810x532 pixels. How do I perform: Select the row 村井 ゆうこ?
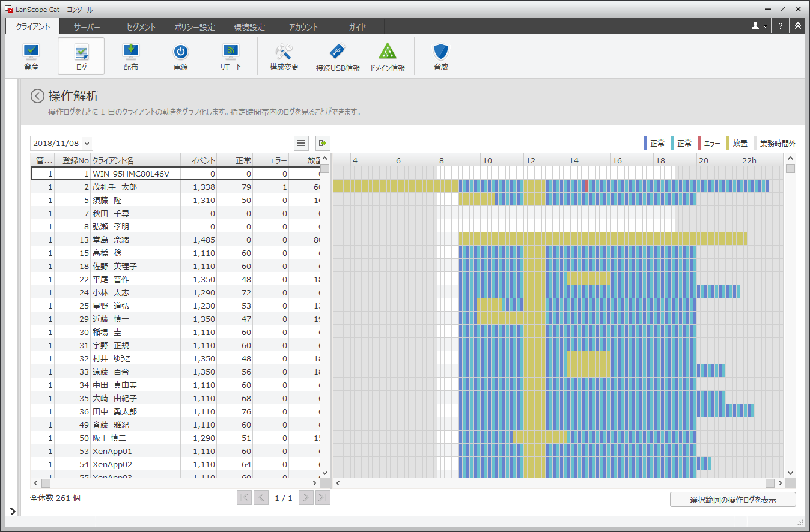(x=175, y=358)
